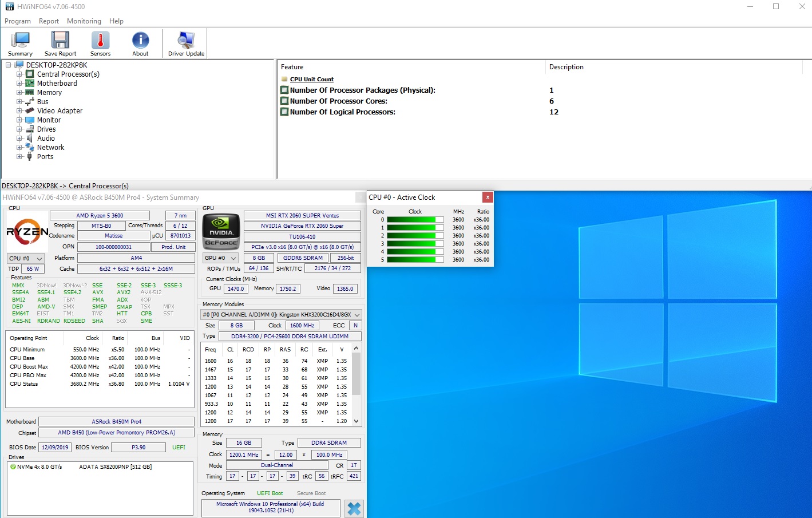Viewport: 812px width, 518px height.
Task: Open the Monitoring menu
Action: [84, 21]
